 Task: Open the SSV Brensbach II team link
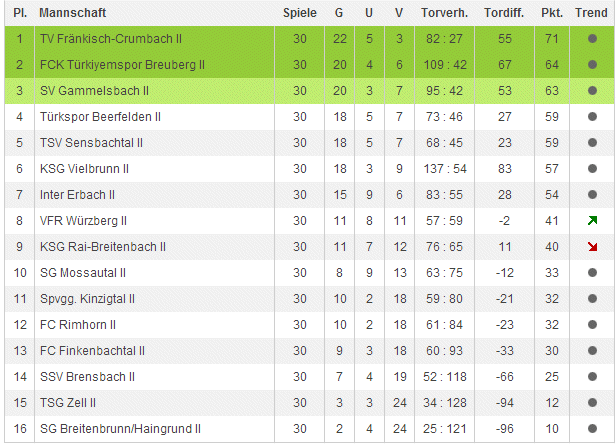point(87,376)
